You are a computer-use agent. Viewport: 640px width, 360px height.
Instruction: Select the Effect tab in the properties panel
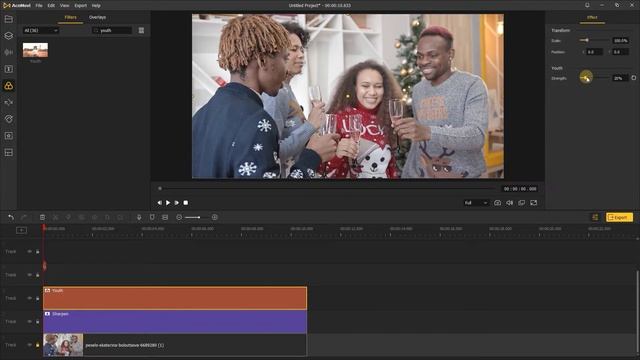click(x=592, y=18)
